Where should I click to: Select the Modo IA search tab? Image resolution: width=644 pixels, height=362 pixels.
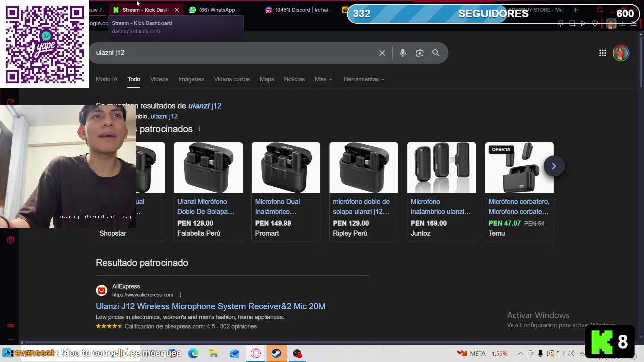[107, 79]
